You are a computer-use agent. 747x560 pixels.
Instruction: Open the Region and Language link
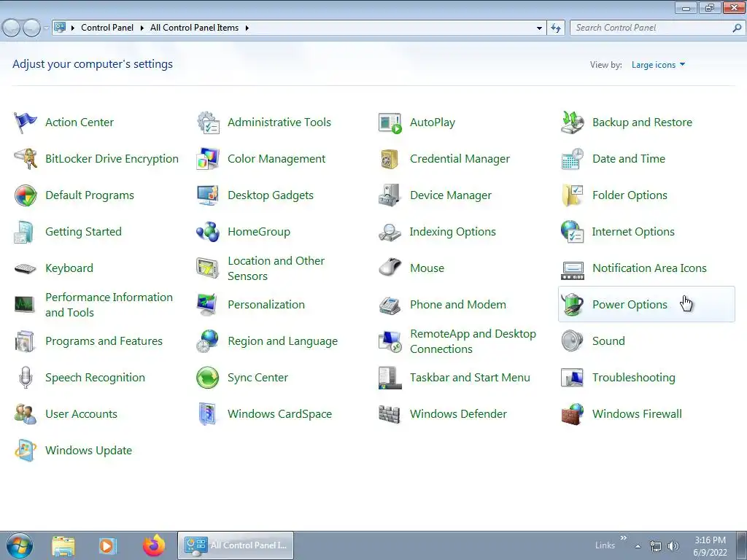pyautogui.click(x=282, y=341)
